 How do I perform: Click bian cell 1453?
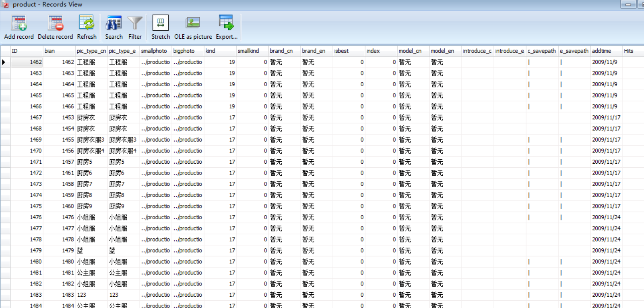(x=59, y=118)
